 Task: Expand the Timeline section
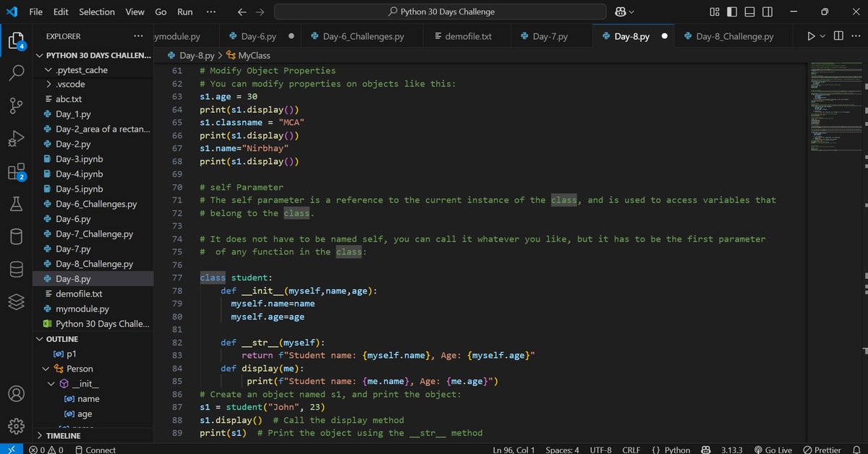93,436
